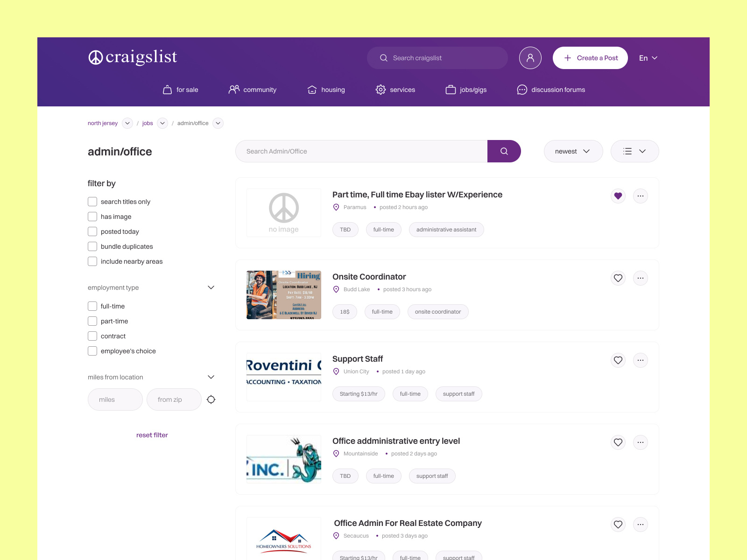Screen dimensions: 747x560
Task: Focus the Search craigslist field
Action: (x=437, y=58)
